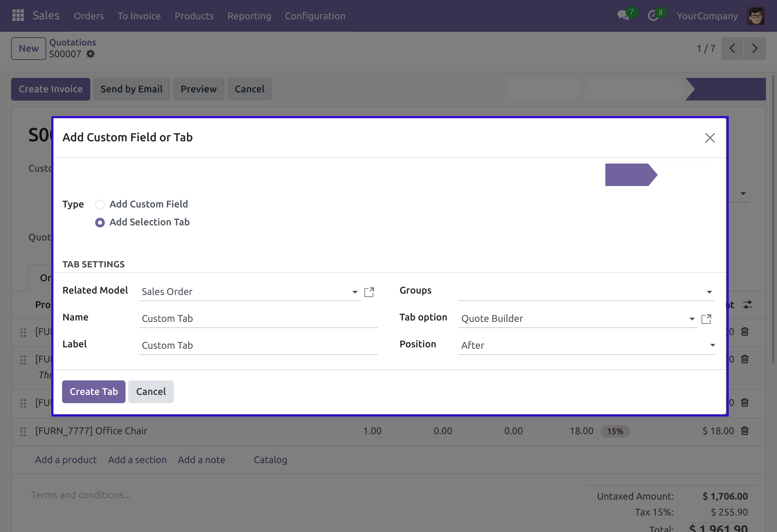Open the gear menu next to S00007
The height and width of the screenshot is (532, 777).
click(90, 54)
